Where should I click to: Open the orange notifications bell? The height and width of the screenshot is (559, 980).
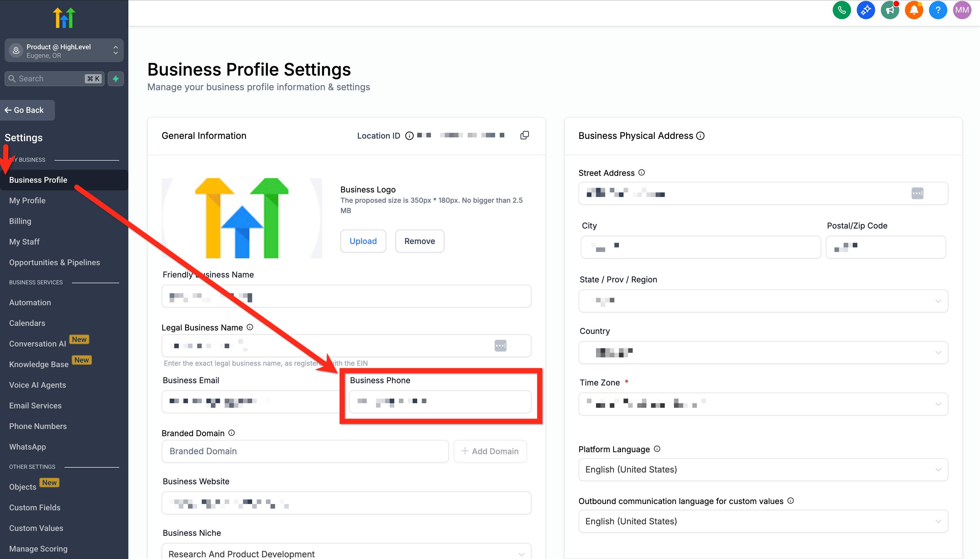[914, 10]
